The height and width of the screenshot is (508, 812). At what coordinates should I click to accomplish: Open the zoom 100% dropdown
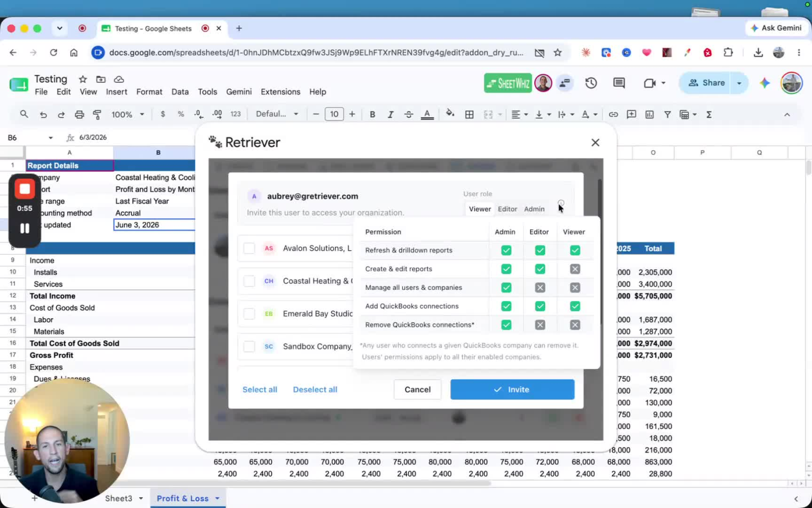click(x=128, y=114)
